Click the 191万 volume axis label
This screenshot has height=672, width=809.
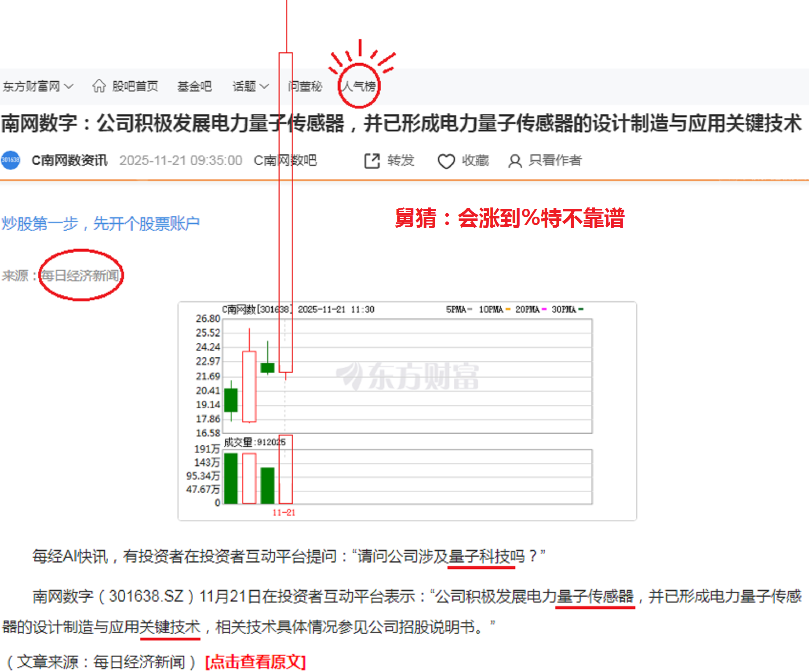coord(207,449)
